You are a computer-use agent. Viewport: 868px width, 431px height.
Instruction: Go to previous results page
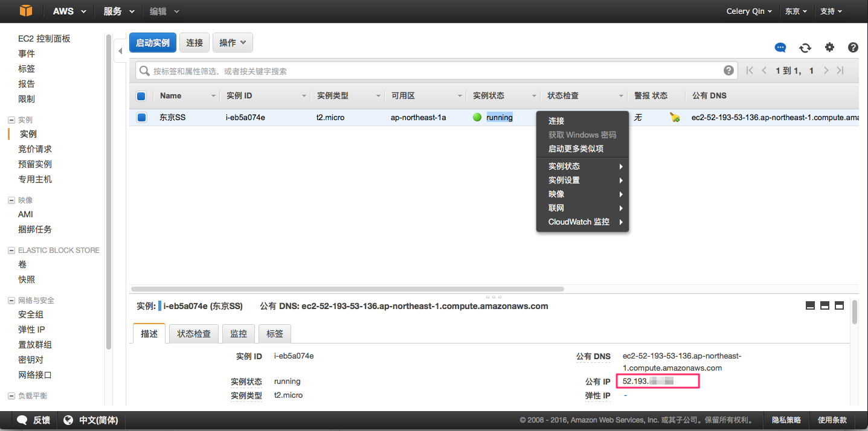[x=764, y=71]
